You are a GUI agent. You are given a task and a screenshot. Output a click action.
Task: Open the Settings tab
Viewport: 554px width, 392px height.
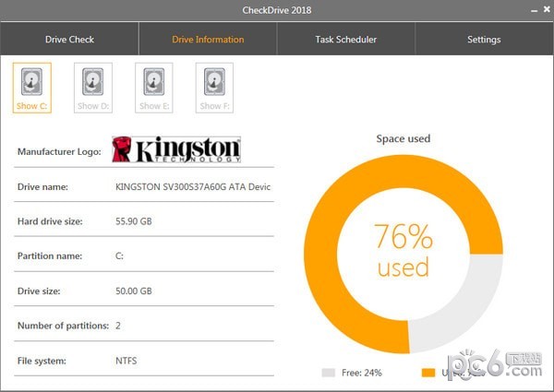[484, 40]
